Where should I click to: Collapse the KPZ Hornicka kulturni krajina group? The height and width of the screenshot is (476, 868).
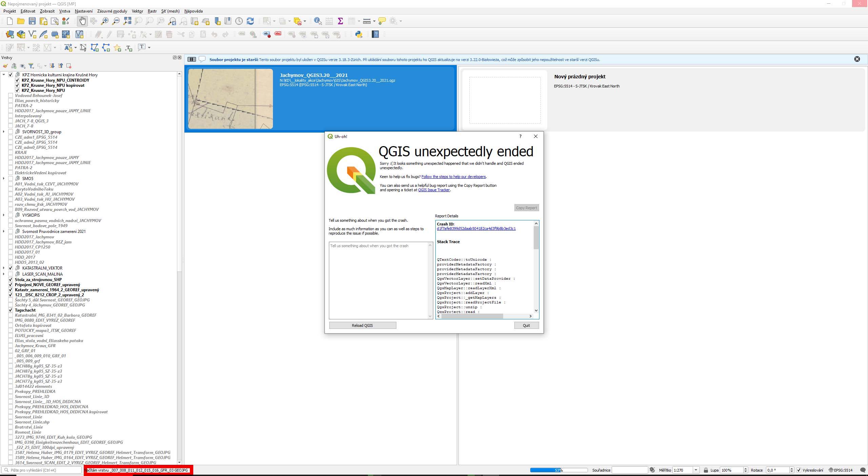pos(3,75)
